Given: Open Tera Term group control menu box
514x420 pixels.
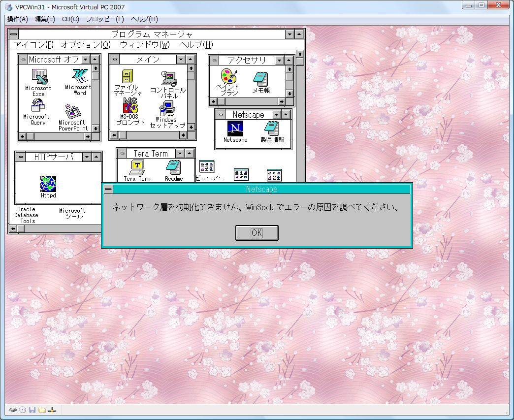Looking at the screenshot, I should coord(122,154).
